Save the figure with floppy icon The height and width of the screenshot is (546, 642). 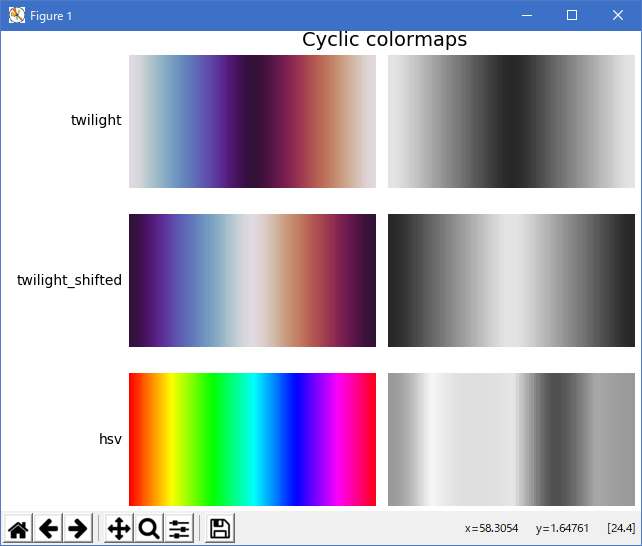pyautogui.click(x=220, y=528)
